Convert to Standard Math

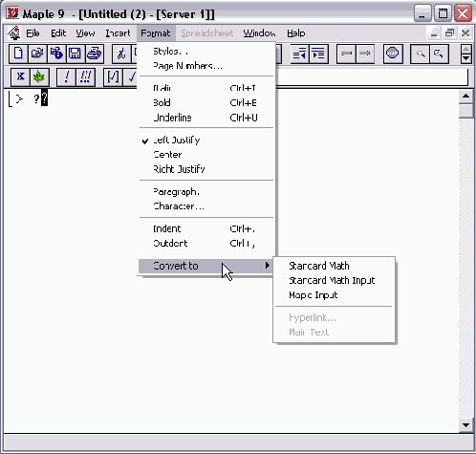(334, 266)
